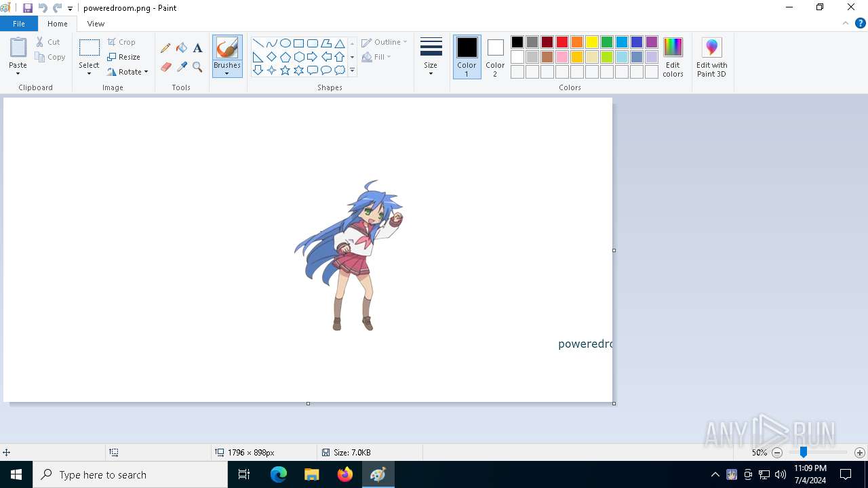This screenshot has height=488, width=868.
Task: Pick the pink (rose) color swatch
Action: [x=562, y=57]
